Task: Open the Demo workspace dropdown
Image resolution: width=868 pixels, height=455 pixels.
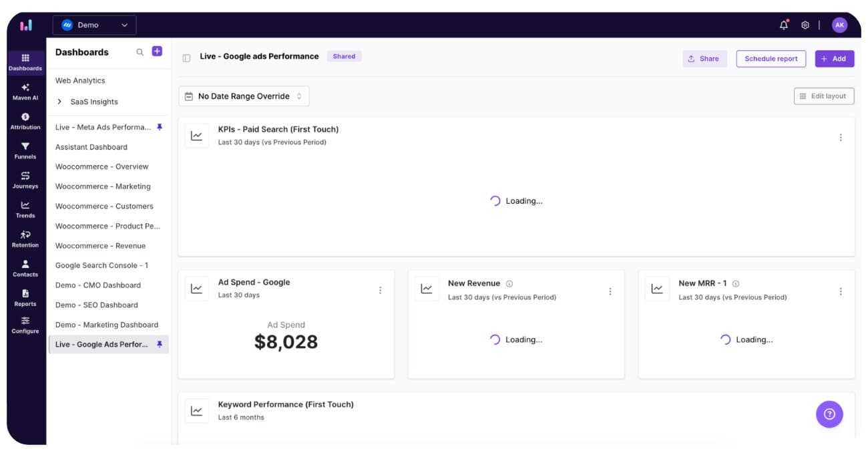Action: click(95, 25)
